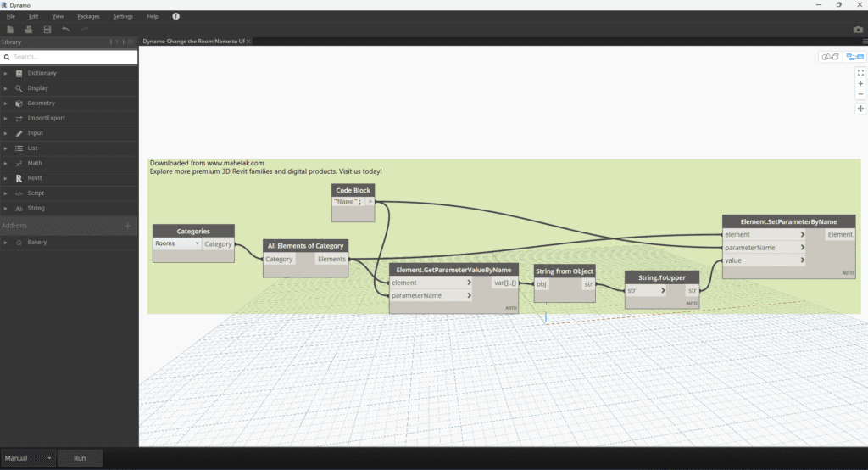Open the Settings menu
Image resolution: width=868 pixels, height=470 pixels.
coord(123,16)
